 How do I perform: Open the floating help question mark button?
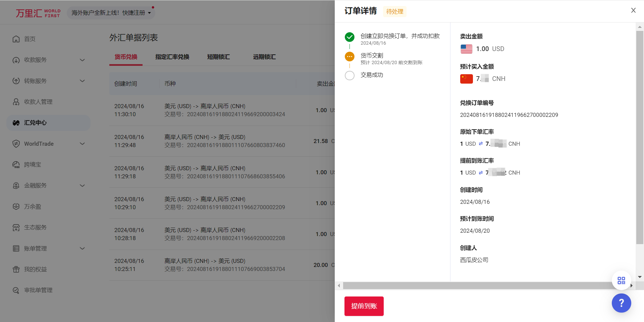click(621, 303)
